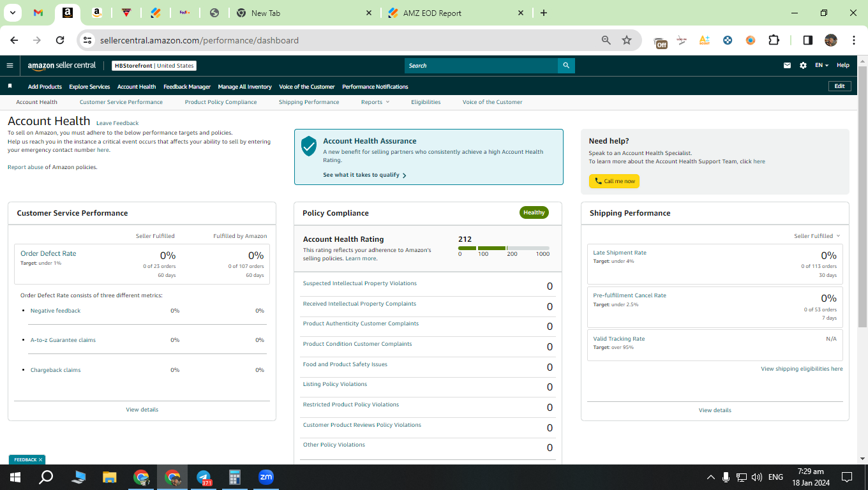Open the Eligibilities tab
This screenshot has width=868, height=490.
426,102
